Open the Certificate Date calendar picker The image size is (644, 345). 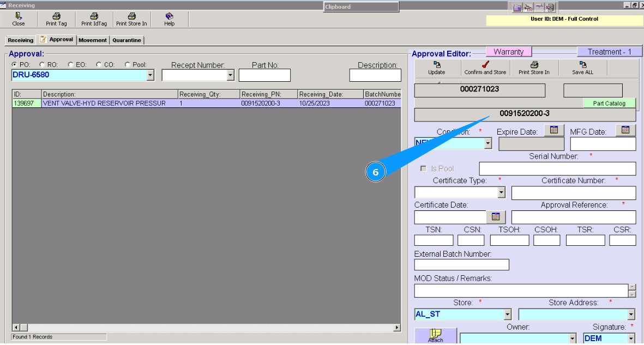pos(496,216)
